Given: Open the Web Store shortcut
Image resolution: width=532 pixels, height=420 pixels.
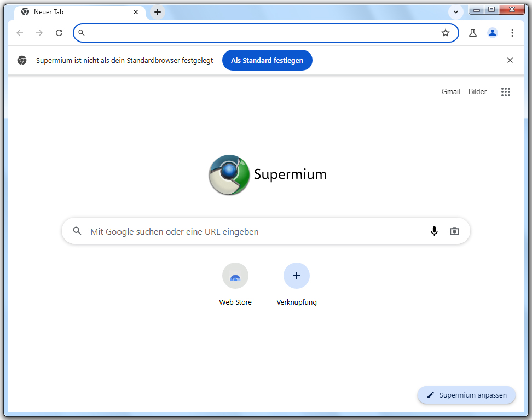Looking at the screenshot, I should click(235, 276).
